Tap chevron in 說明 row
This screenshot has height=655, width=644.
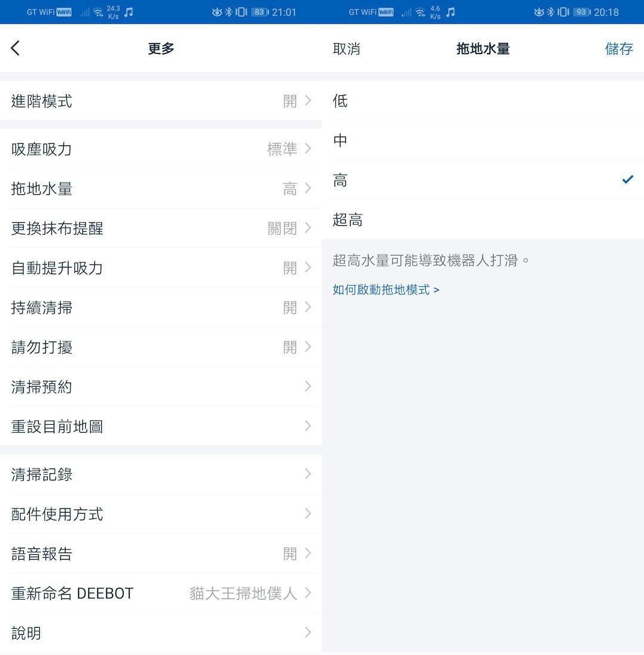tap(308, 632)
